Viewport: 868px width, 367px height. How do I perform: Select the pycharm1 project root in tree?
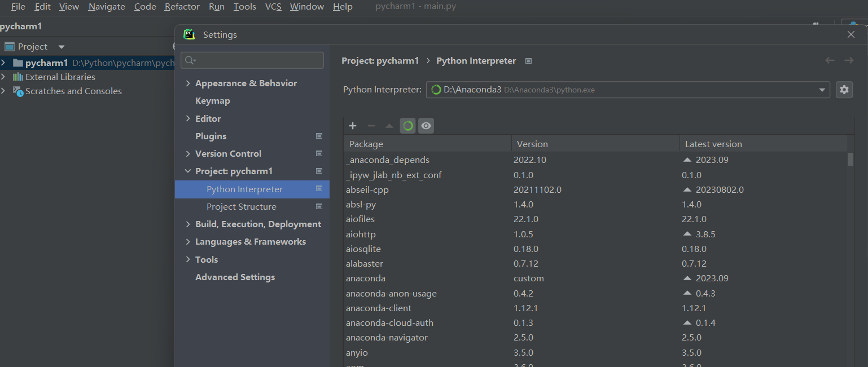point(87,63)
